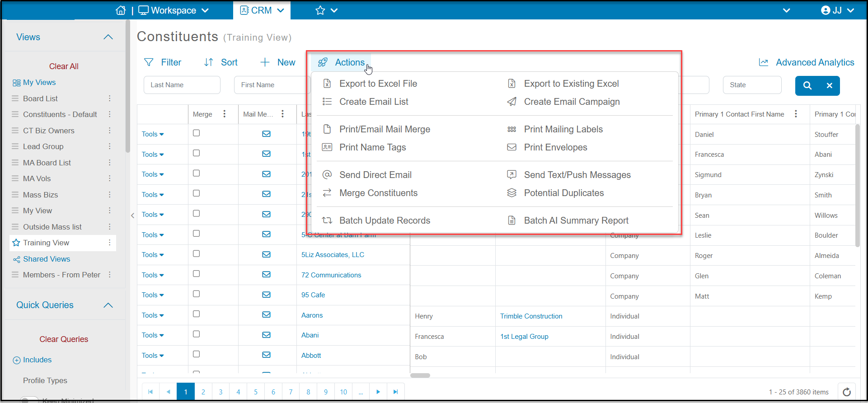Open the CRM dropdown menu

(x=262, y=10)
